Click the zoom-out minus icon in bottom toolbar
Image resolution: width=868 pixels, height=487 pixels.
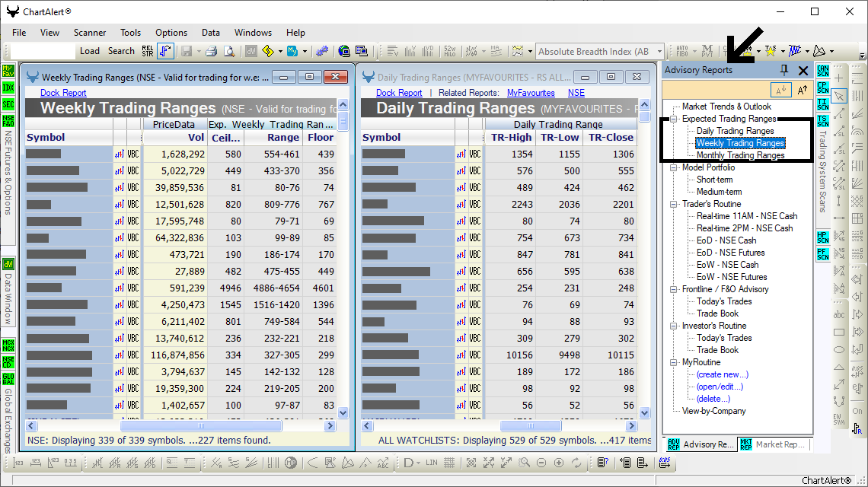(x=541, y=463)
